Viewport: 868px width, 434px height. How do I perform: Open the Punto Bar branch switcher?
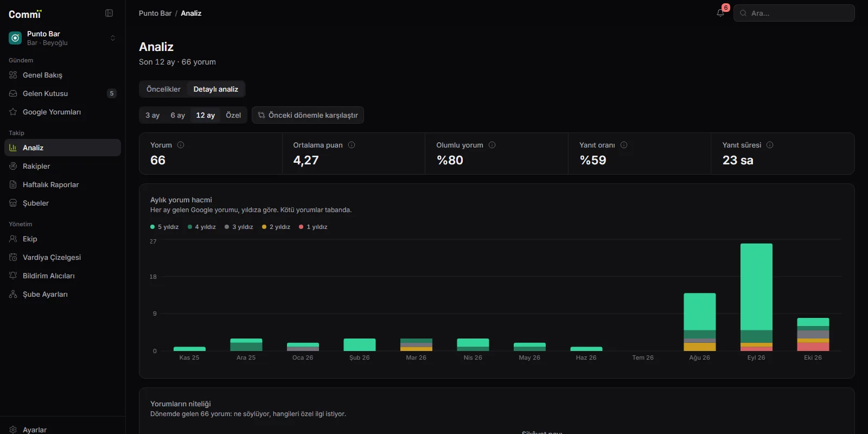tap(63, 38)
